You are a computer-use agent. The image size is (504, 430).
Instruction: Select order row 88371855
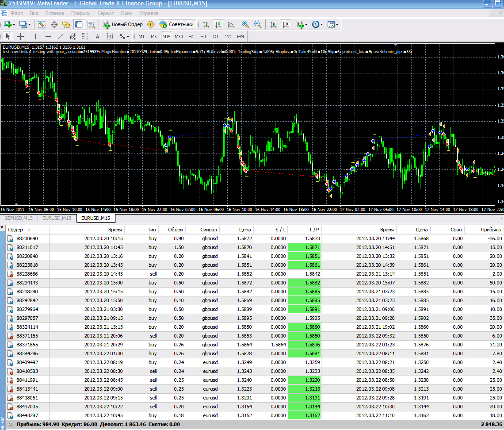pyautogui.click(x=255, y=345)
